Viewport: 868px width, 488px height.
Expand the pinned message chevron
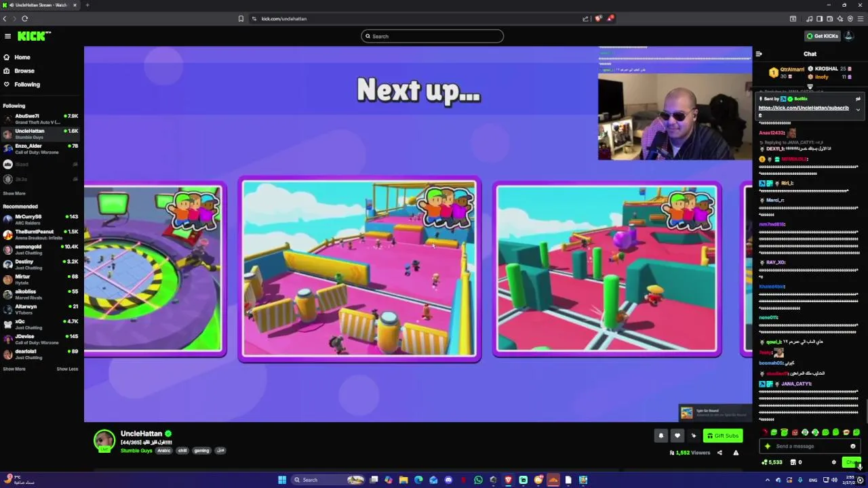click(x=858, y=109)
